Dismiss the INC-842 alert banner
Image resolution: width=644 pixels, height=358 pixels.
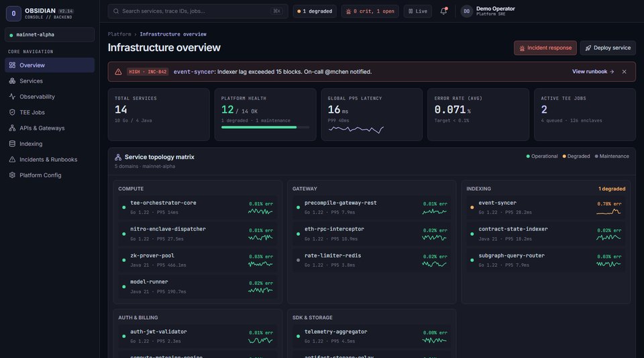[x=625, y=71]
